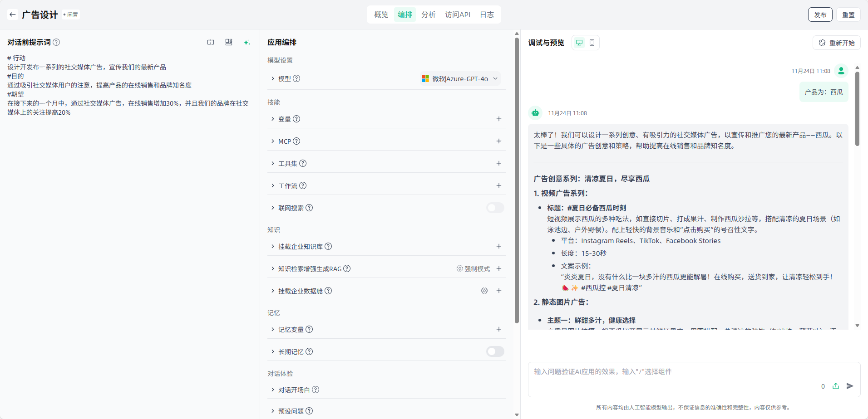This screenshot has width=868, height=419.
Task: Click the chat preview vertical scrollbar
Action: pos(857,109)
